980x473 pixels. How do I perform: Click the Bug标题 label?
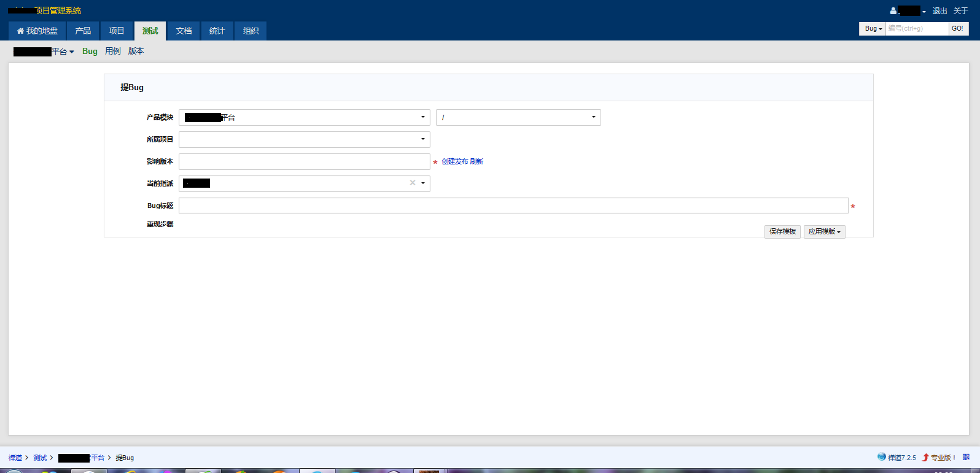point(160,206)
